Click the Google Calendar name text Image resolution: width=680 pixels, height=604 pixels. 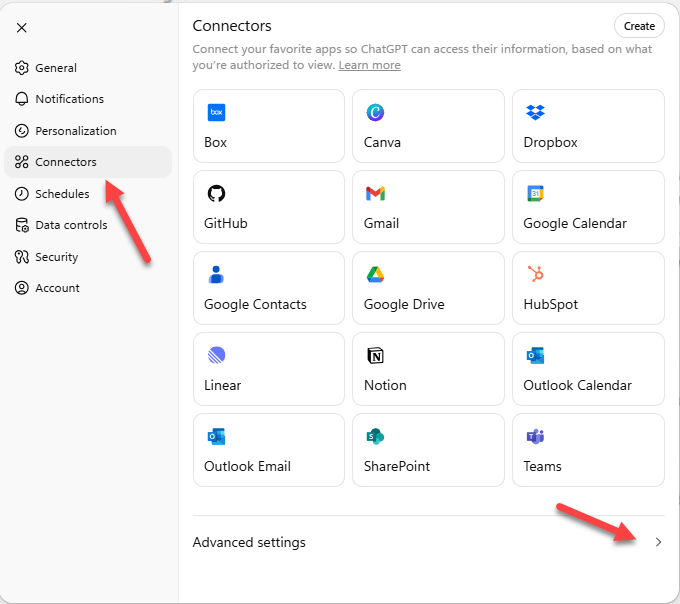click(x=575, y=224)
